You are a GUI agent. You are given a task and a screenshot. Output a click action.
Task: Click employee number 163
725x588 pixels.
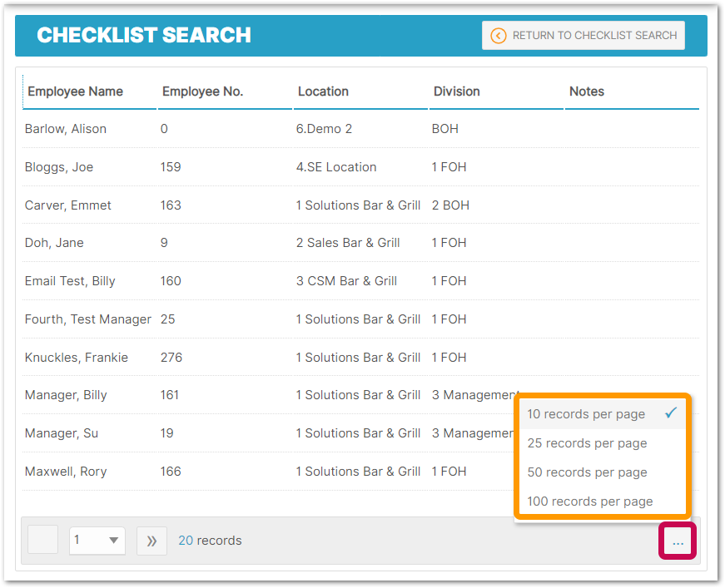coord(171,205)
